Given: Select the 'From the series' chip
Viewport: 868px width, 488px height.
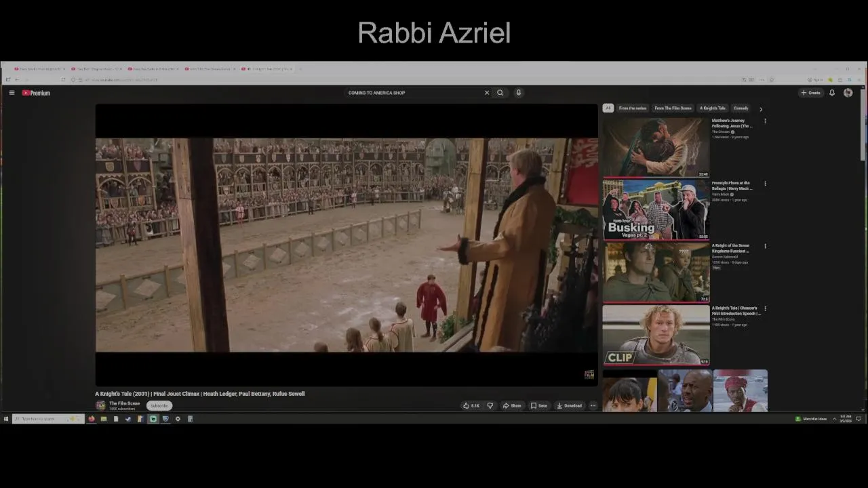Looking at the screenshot, I should tap(633, 108).
